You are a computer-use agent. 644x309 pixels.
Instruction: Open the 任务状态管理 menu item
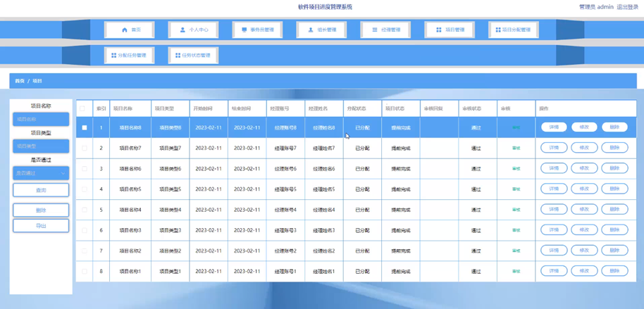click(193, 55)
